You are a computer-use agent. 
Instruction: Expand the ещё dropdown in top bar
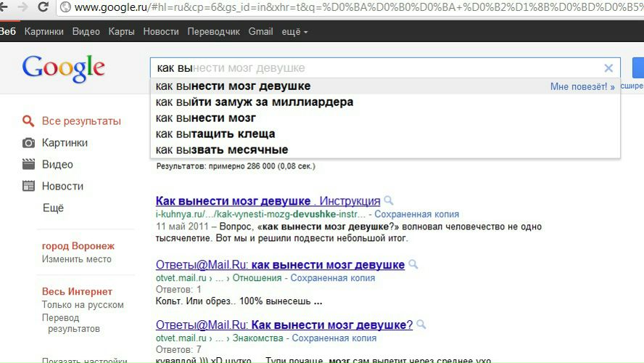(294, 32)
